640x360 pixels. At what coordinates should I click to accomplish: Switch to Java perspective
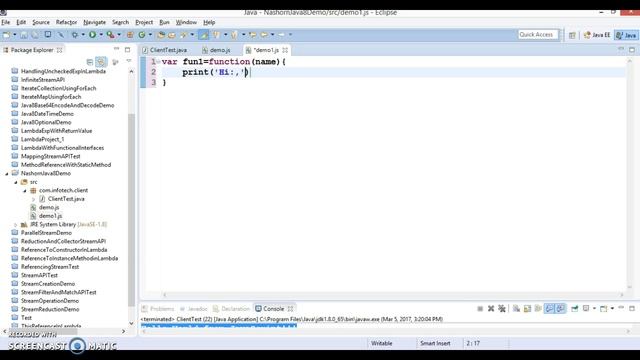click(627, 35)
